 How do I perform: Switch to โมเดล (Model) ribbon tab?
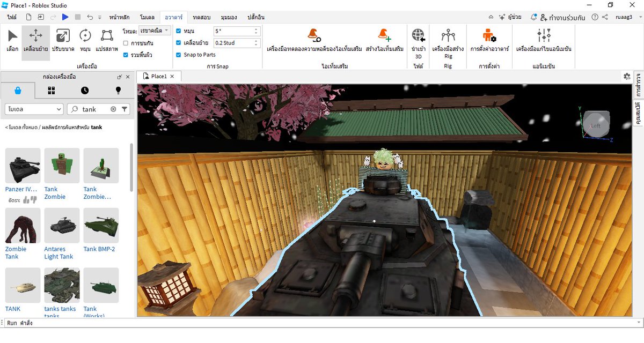click(x=148, y=17)
